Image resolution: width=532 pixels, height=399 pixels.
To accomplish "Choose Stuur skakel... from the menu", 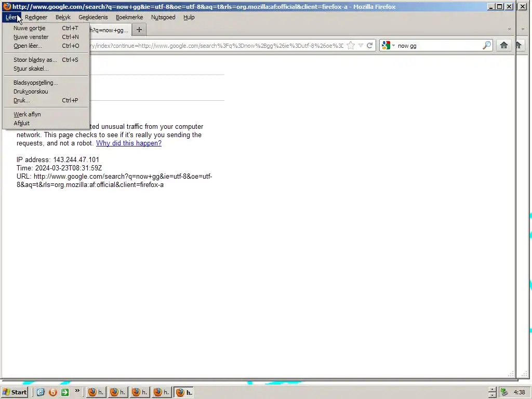I will tap(46, 69).
